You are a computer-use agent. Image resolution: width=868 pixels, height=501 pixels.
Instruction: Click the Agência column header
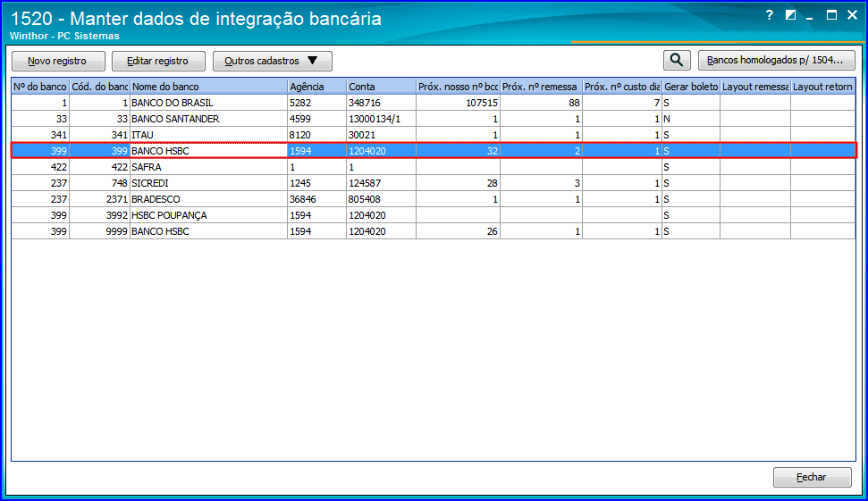[316, 87]
